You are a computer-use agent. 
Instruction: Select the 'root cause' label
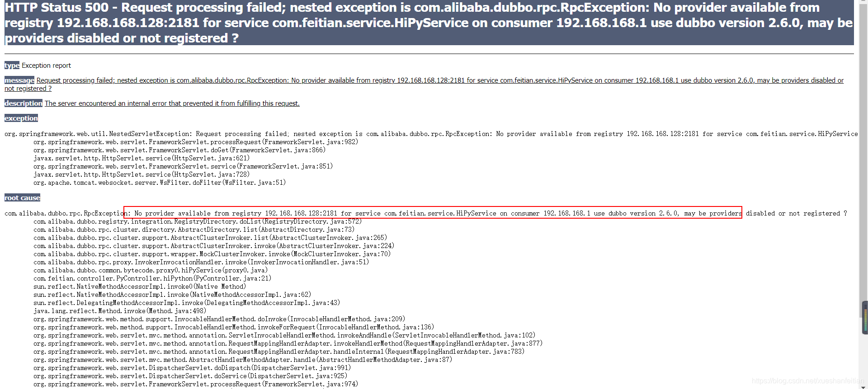pos(22,198)
